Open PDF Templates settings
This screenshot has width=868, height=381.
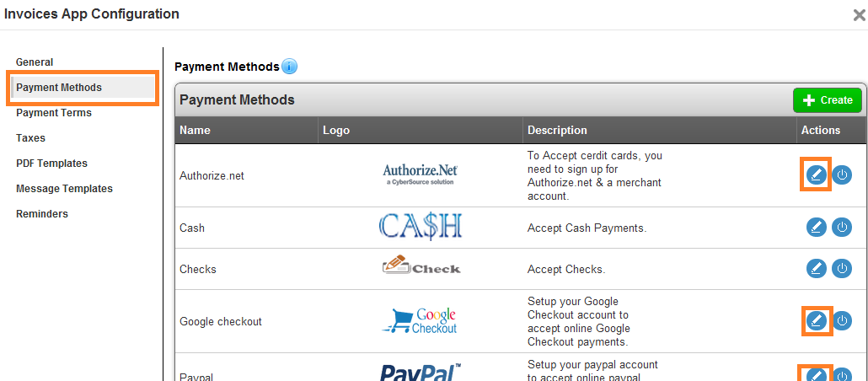(x=51, y=164)
